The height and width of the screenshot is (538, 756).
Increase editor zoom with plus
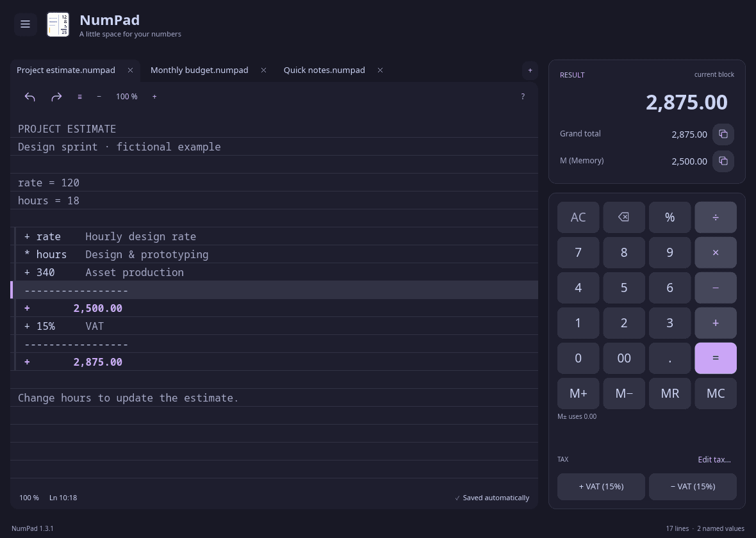point(154,97)
